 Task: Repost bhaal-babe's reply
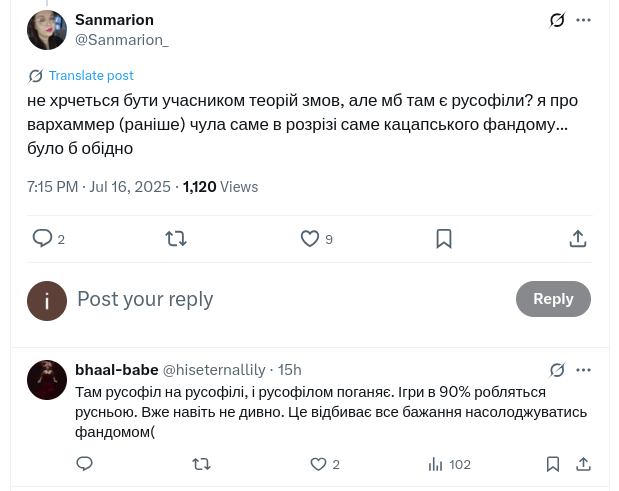201,464
